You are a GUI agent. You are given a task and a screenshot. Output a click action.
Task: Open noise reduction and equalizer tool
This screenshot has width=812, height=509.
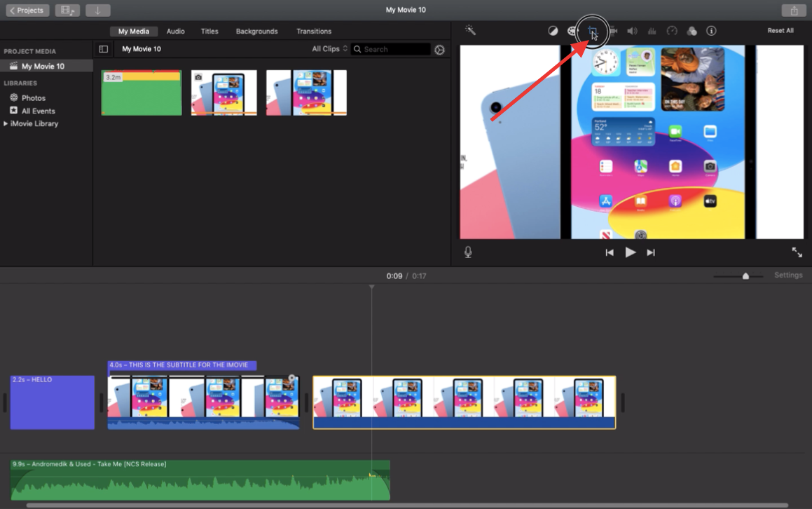tap(652, 31)
